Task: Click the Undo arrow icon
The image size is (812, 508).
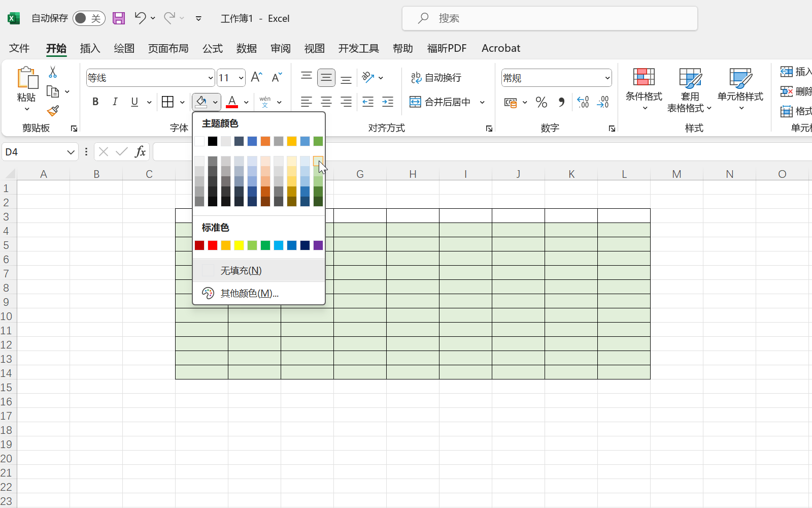Action: [x=140, y=18]
